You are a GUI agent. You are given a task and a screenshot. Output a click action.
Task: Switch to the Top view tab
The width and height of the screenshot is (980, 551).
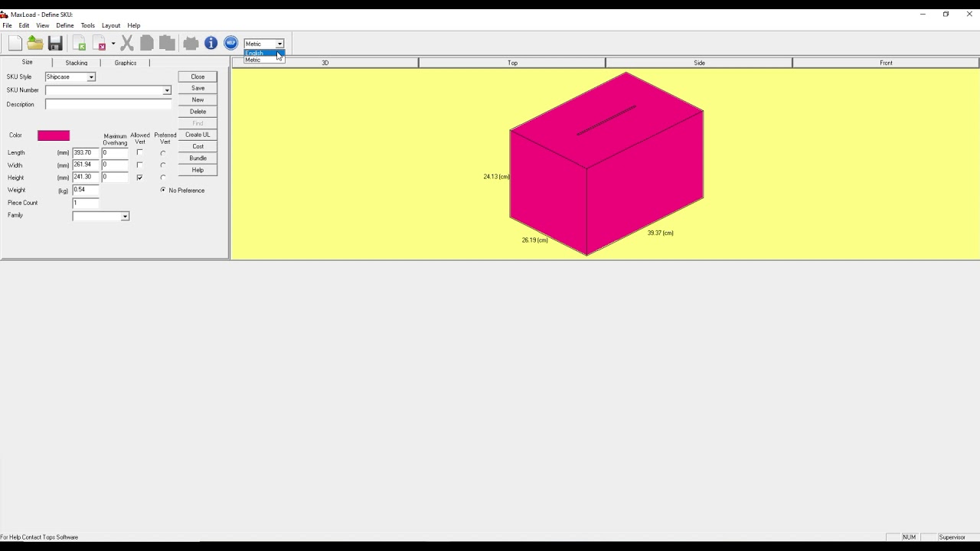[512, 63]
